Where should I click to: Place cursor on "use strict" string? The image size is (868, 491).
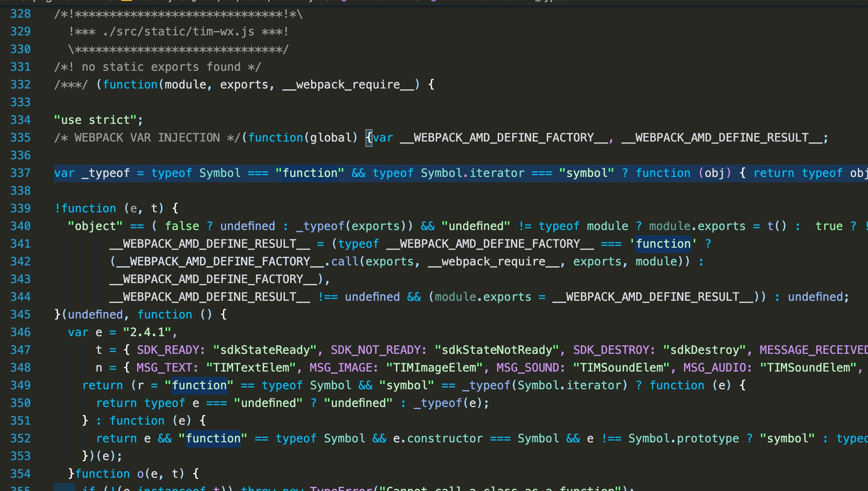pyautogui.click(x=95, y=120)
